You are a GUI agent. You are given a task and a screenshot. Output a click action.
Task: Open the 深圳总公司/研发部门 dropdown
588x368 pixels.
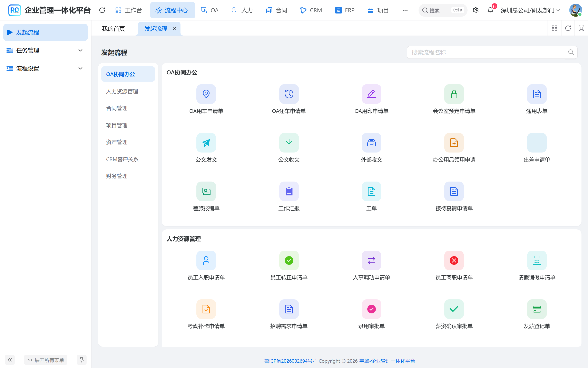(530, 10)
